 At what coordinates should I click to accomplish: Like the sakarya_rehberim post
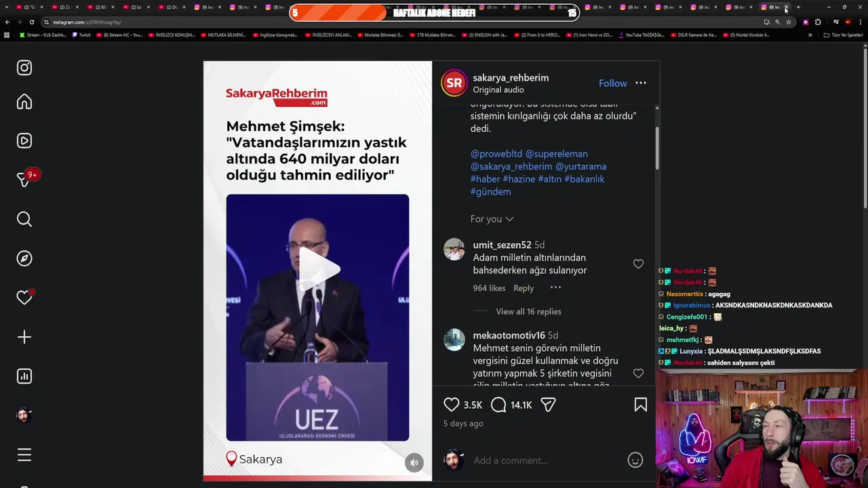click(452, 405)
